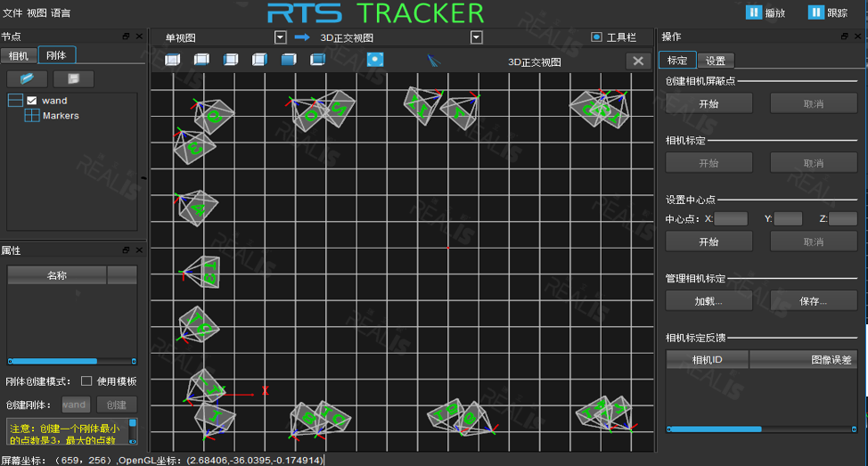
Task: Click the save rigid body disk icon
Action: [73, 78]
